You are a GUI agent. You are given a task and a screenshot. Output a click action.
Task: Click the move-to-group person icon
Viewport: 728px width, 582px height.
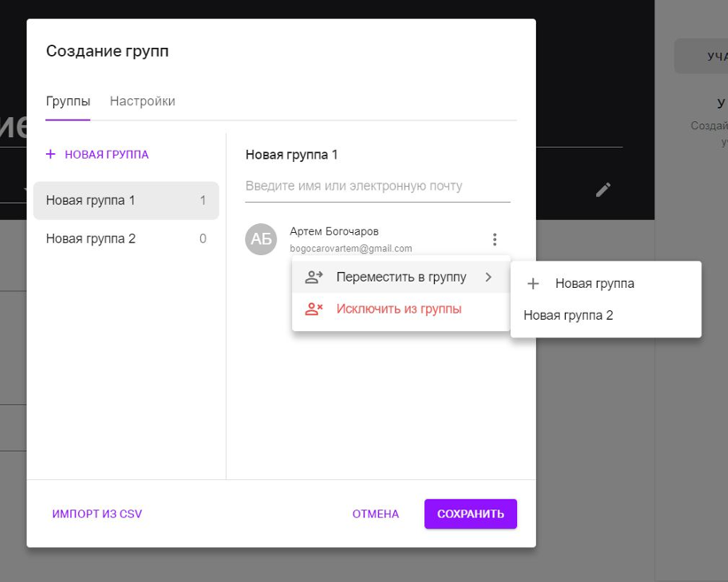click(314, 277)
